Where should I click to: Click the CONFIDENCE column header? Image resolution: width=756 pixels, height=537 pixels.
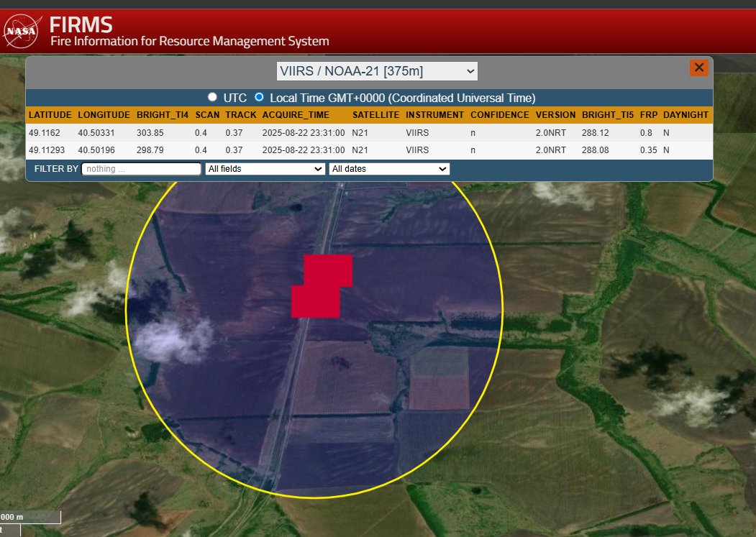[x=499, y=115]
